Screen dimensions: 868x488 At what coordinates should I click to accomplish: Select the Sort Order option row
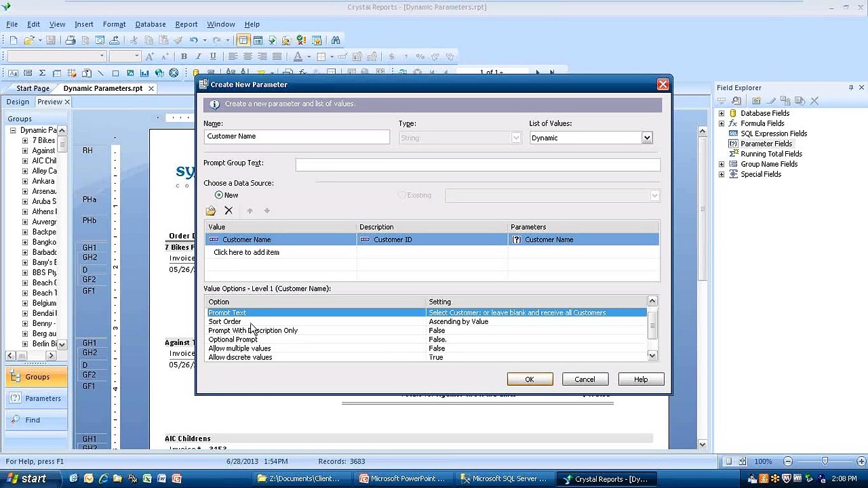[x=427, y=322]
